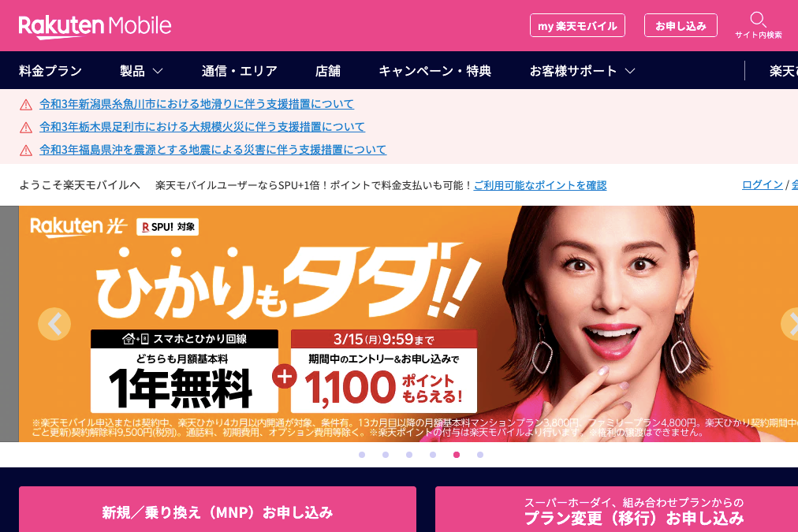
Task: Expand the お客様サポート dropdown menu
Action: coord(582,71)
